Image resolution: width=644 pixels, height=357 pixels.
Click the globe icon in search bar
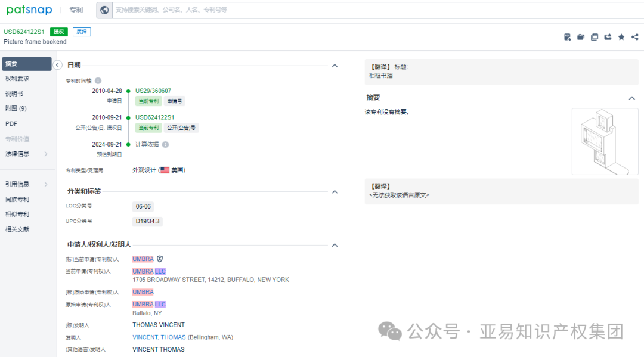coord(104,10)
